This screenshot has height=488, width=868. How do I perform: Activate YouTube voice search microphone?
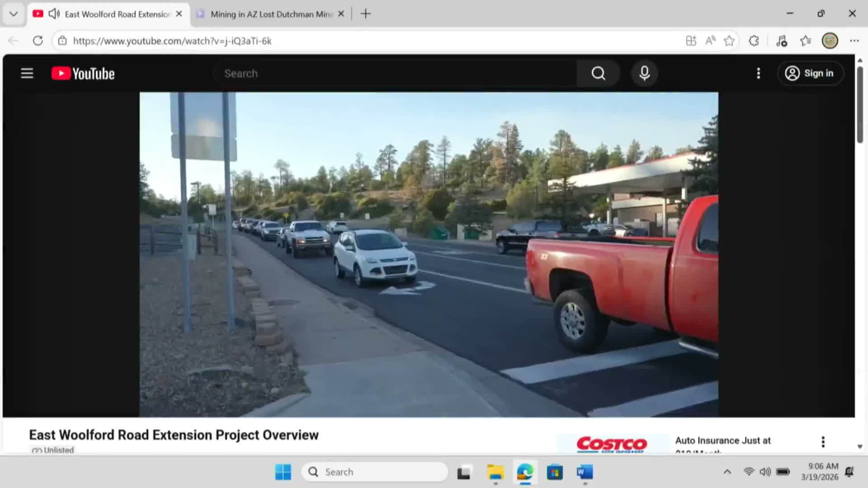[x=644, y=73]
